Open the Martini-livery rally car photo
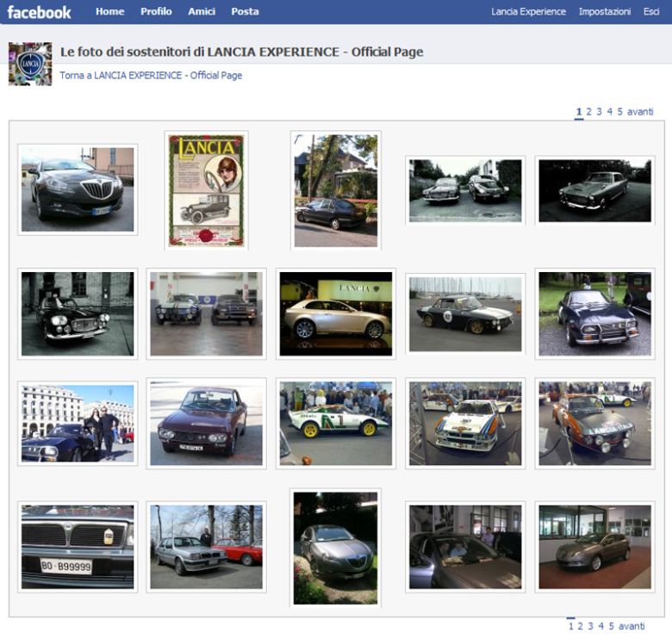Screen dimensions: 672x639 pyautogui.click(x=465, y=424)
